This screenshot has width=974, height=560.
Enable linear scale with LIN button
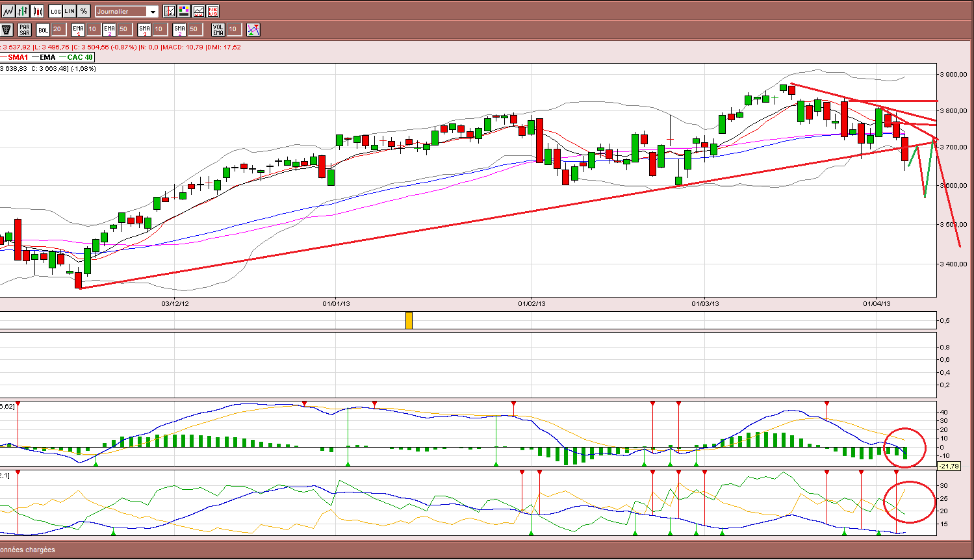click(x=70, y=11)
